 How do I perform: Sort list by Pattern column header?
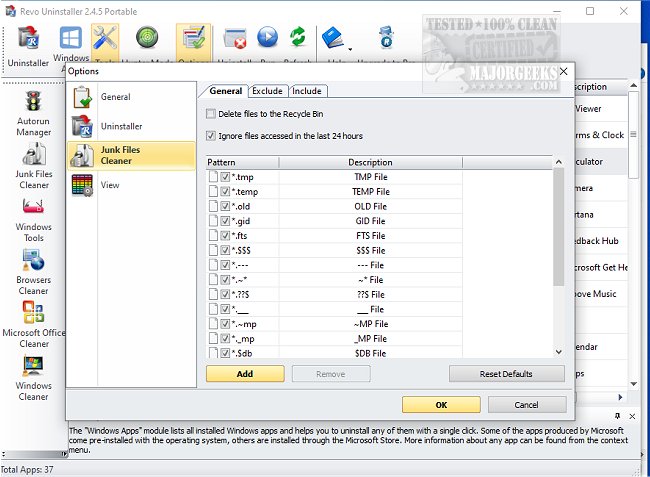[x=242, y=162]
